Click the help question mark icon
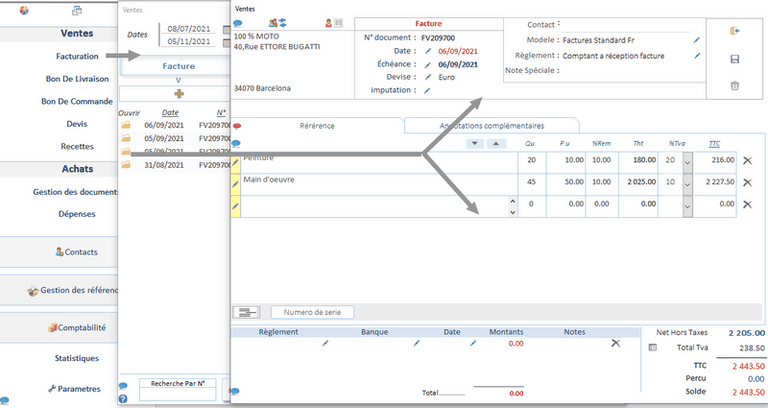 (123, 399)
